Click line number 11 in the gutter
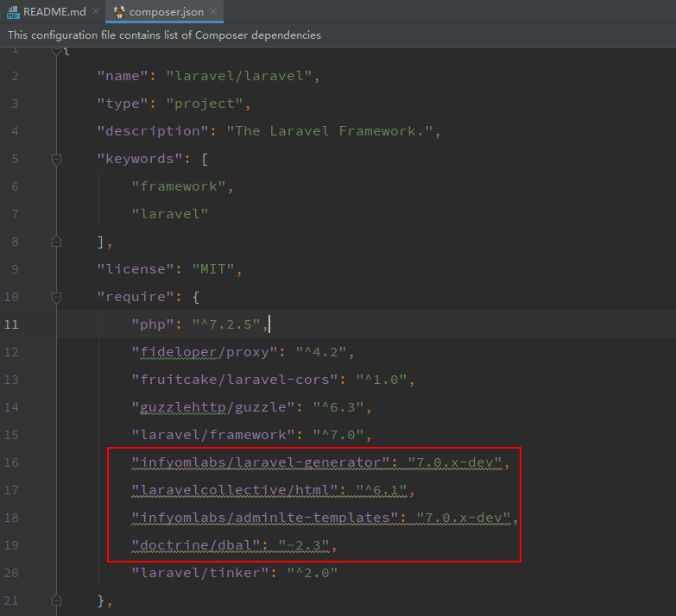 point(13,324)
